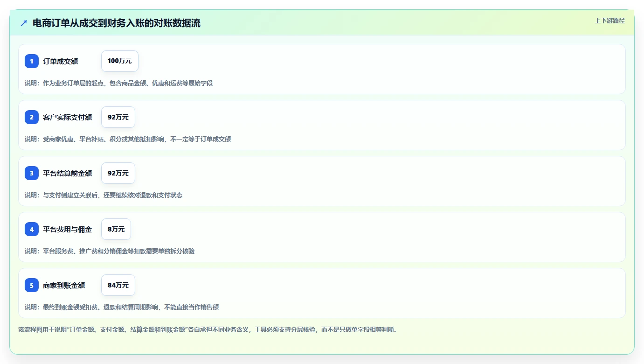Click the 平台费用与佣金 label

68,229
